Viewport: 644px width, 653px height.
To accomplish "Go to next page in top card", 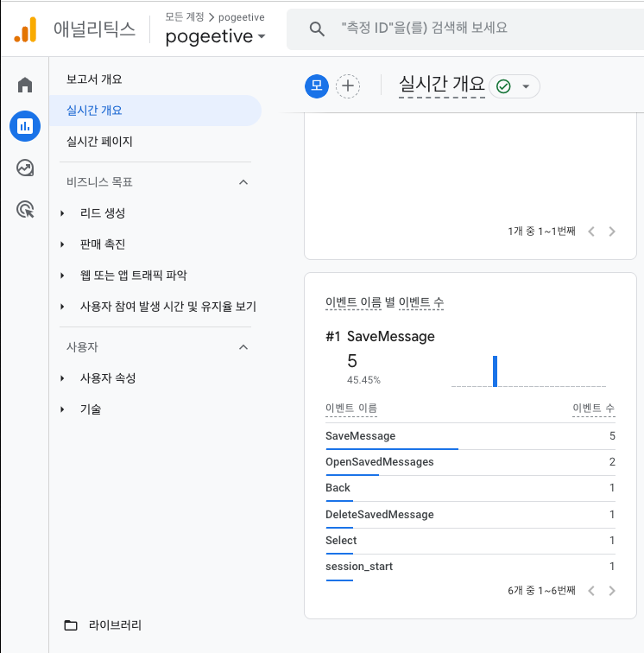I will tap(611, 231).
